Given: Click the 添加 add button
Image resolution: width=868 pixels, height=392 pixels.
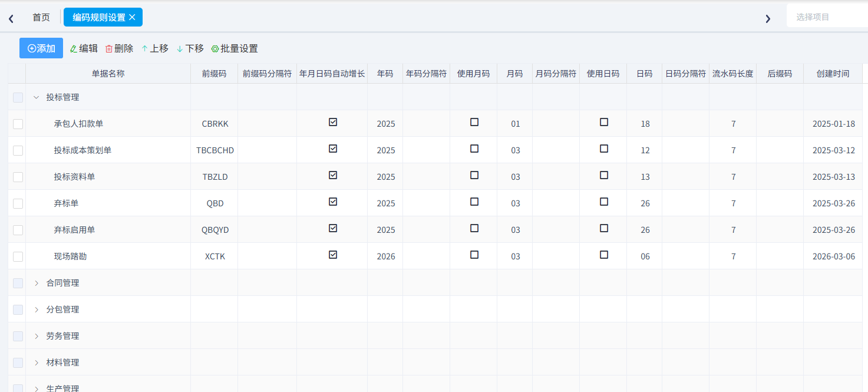Looking at the screenshot, I should click(x=41, y=48).
